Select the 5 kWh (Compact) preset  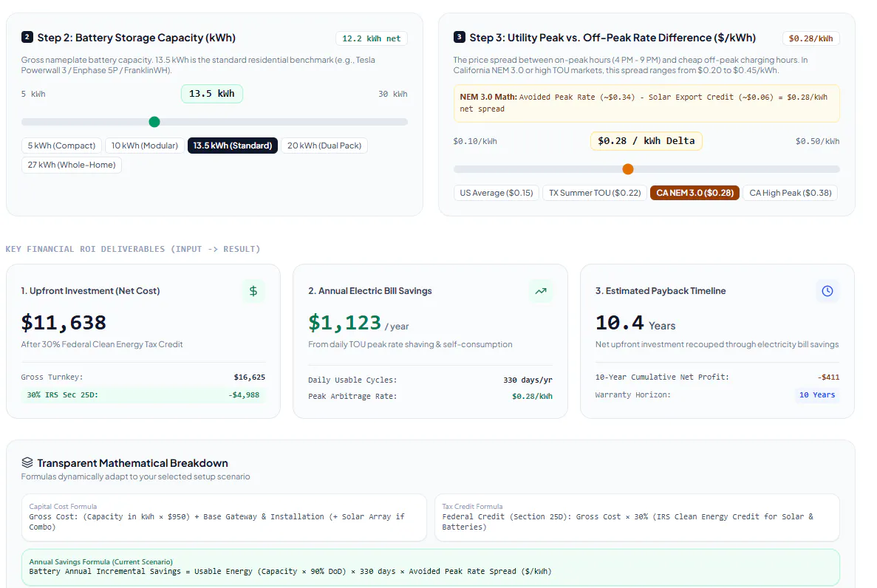[x=61, y=146]
